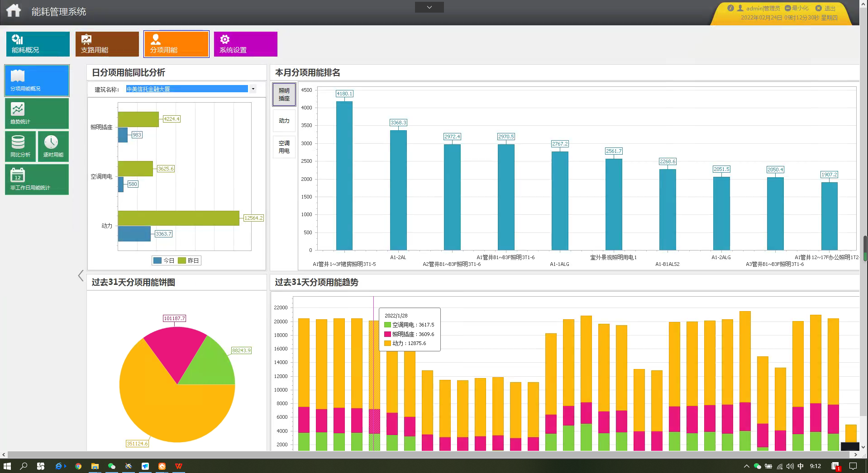Switch ranking chart to 动力
868x473 pixels.
(284, 121)
